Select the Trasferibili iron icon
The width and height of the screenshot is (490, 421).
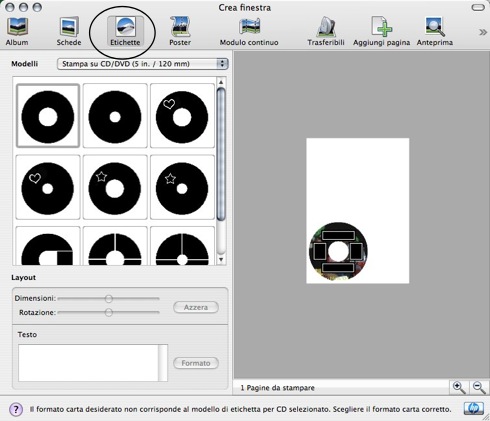point(326,32)
